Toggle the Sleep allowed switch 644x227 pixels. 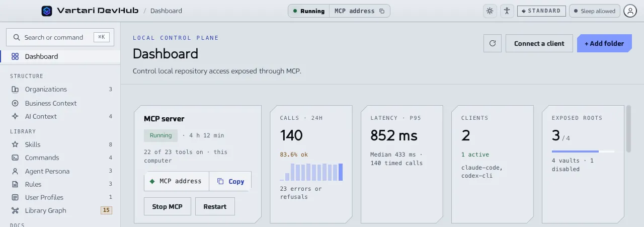[x=594, y=11]
